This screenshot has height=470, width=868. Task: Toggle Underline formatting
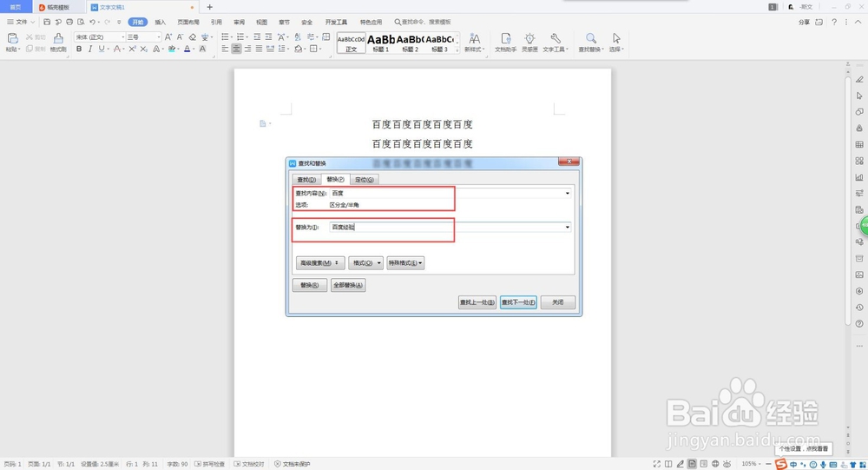point(102,49)
